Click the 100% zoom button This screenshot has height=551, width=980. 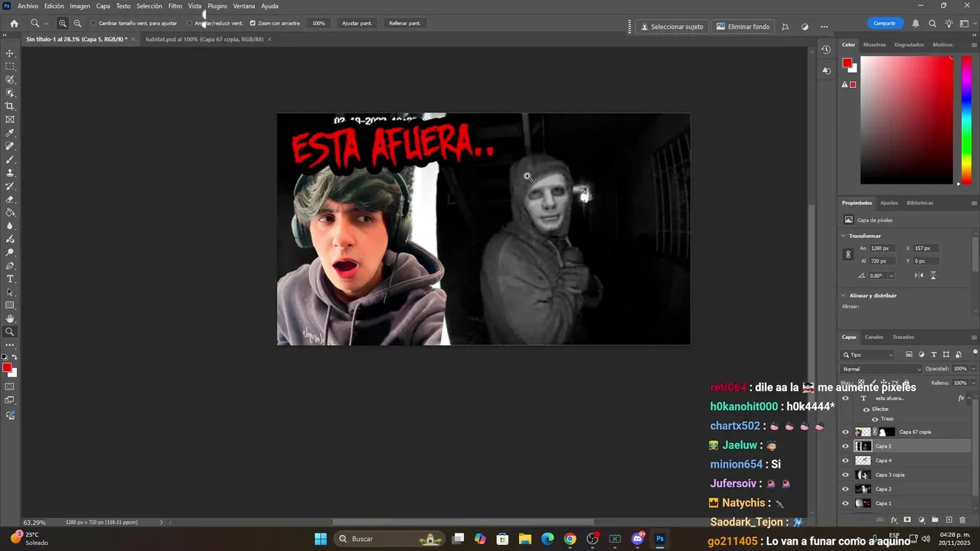318,23
